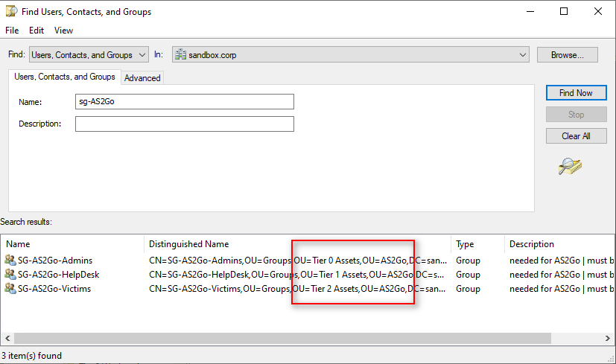
Task: Click the Clear All button
Action: (575, 136)
